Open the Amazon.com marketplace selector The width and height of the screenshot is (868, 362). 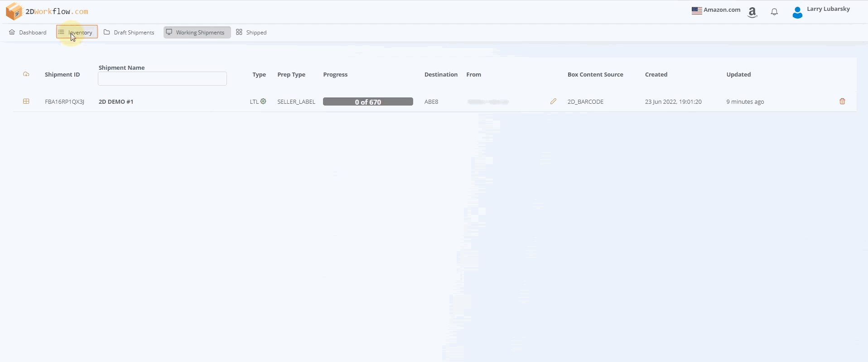point(716,10)
